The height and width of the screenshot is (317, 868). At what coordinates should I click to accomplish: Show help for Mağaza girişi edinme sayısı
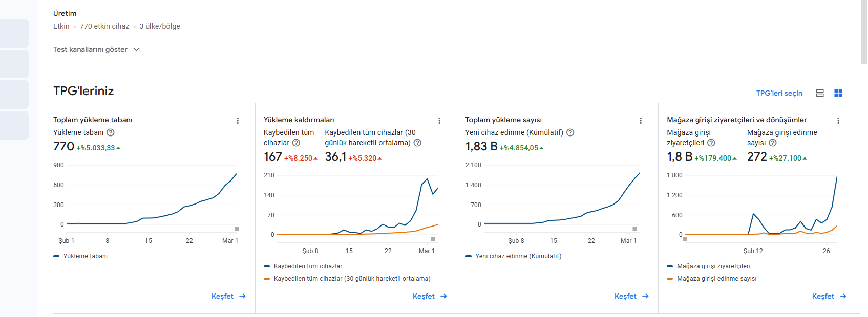[x=773, y=143]
